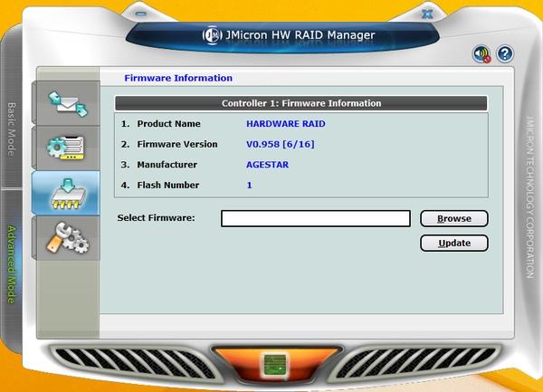Click the Update firmware button
Image resolution: width=543 pixels, height=392 pixels.
[454, 244]
